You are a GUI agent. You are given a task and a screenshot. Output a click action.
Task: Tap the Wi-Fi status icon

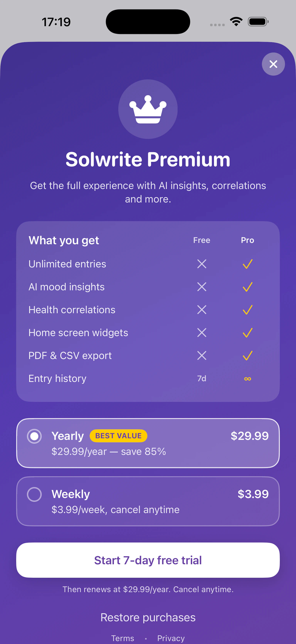click(x=236, y=21)
